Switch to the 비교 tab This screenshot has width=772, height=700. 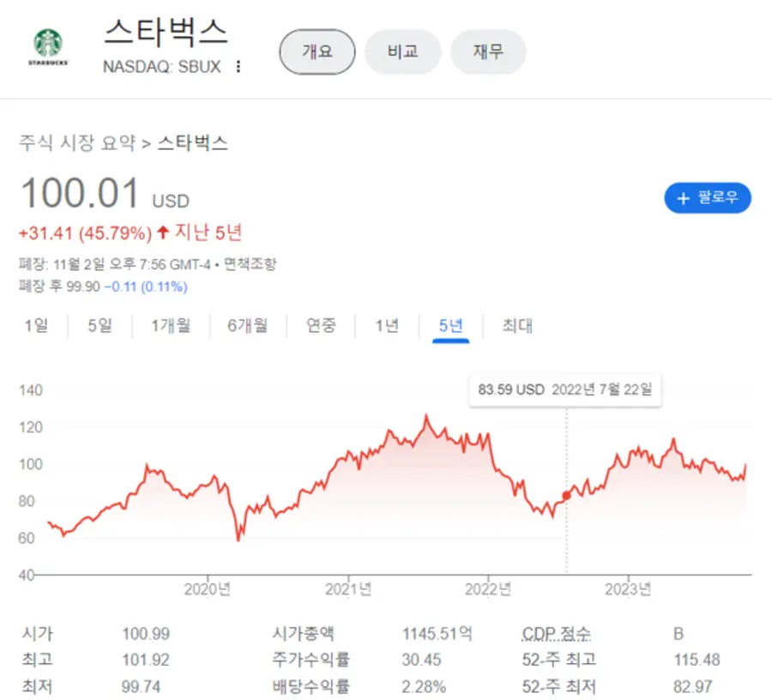point(403,51)
